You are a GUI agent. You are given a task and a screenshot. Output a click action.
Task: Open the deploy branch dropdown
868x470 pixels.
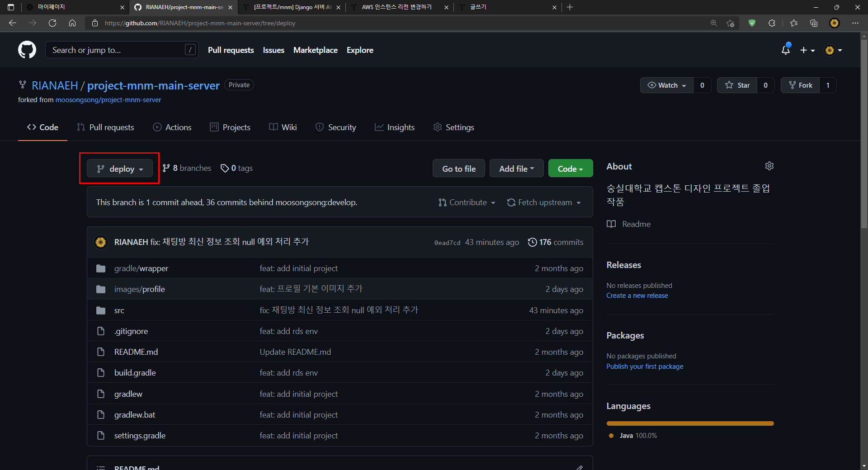[120, 169]
